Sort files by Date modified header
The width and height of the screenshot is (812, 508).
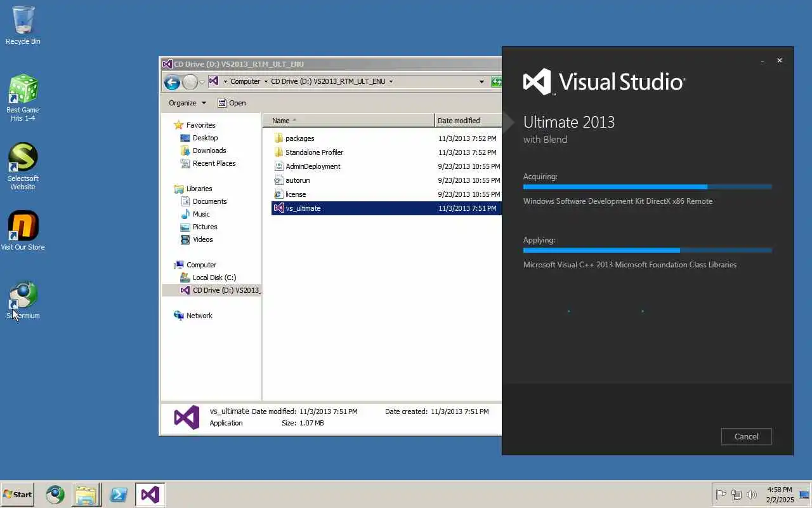tap(468, 121)
